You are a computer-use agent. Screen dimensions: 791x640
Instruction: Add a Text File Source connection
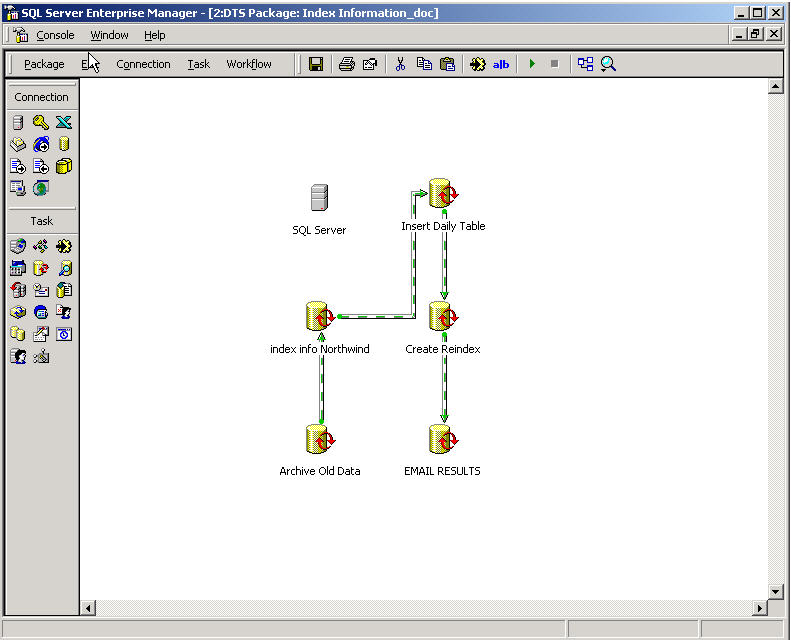[x=18, y=166]
